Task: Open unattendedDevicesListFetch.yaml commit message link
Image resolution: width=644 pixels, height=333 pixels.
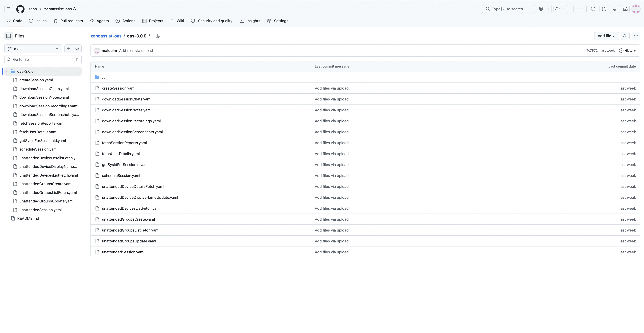Action: tap(332, 208)
